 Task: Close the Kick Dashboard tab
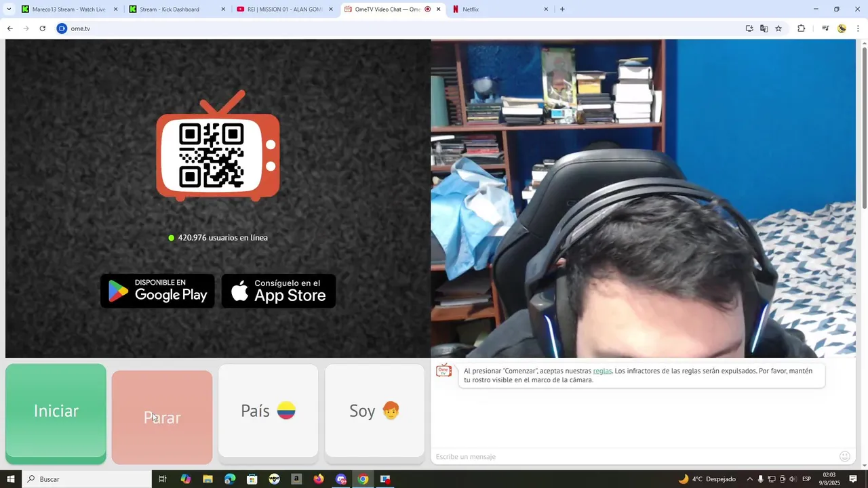[x=224, y=9]
